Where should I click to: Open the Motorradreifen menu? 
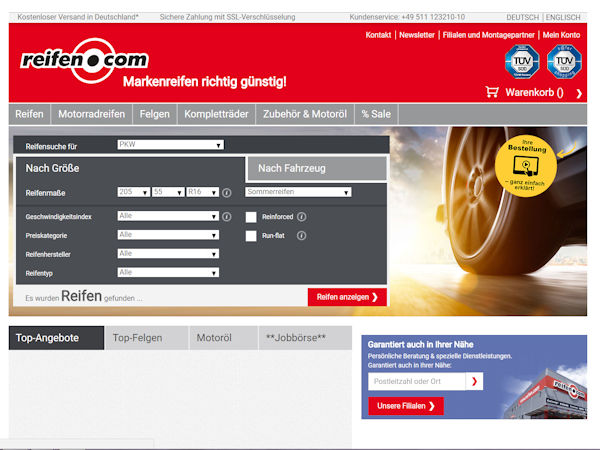[x=91, y=114]
